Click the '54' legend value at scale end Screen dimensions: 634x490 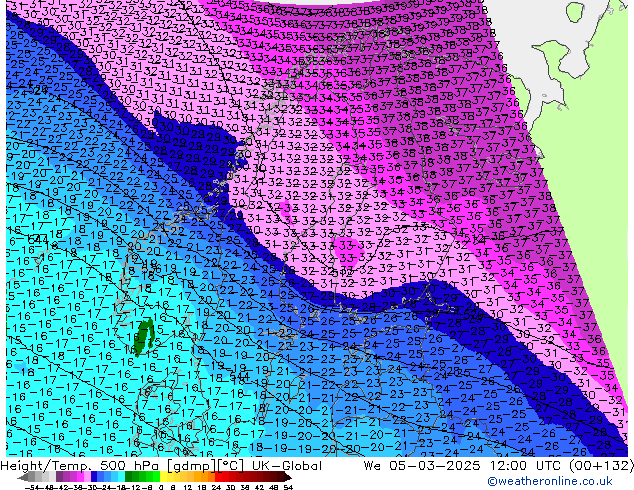click(x=288, y=488)
